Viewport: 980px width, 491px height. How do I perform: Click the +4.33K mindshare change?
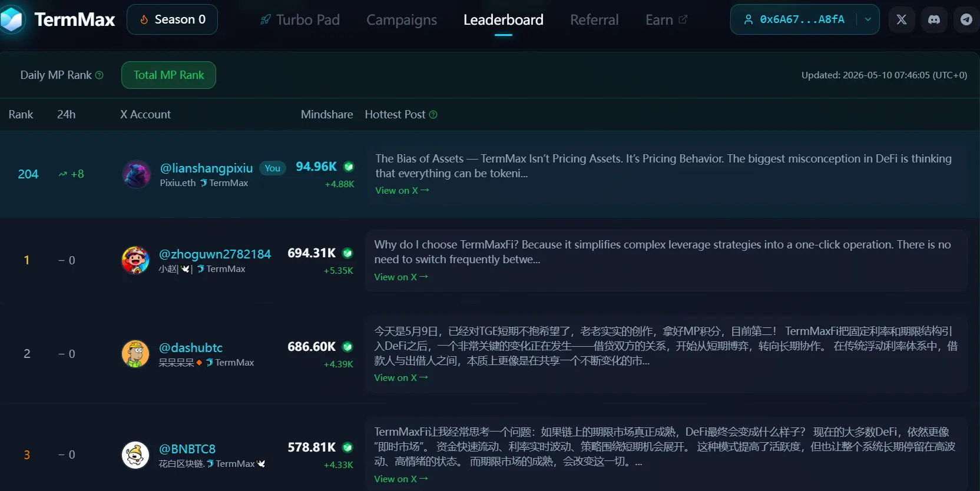[339, 465]
